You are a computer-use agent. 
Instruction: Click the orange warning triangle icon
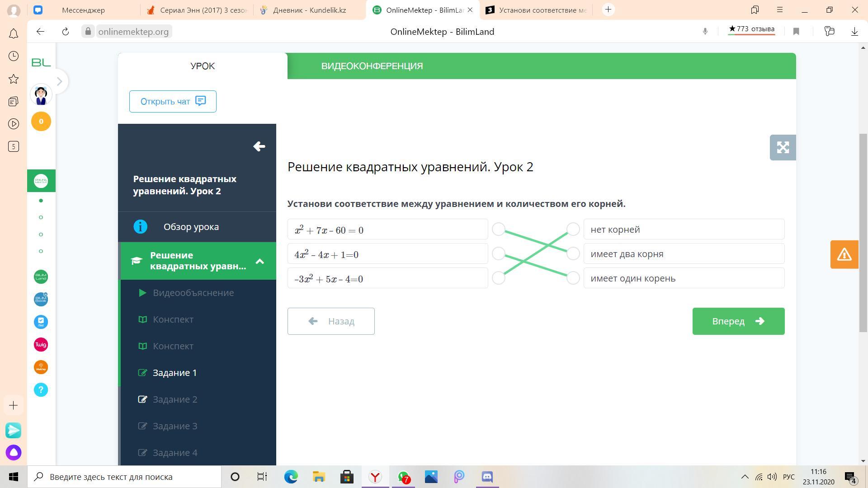(844, 254)
